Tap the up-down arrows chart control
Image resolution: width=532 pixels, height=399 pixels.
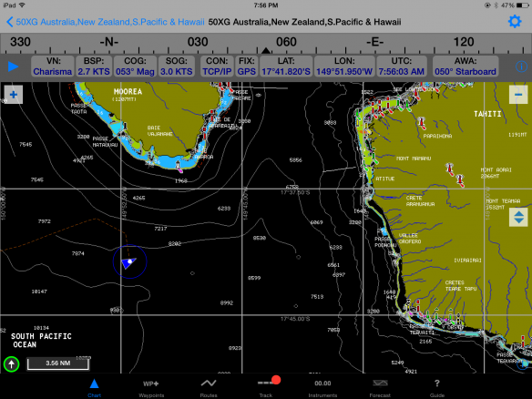tap(518, 217)
